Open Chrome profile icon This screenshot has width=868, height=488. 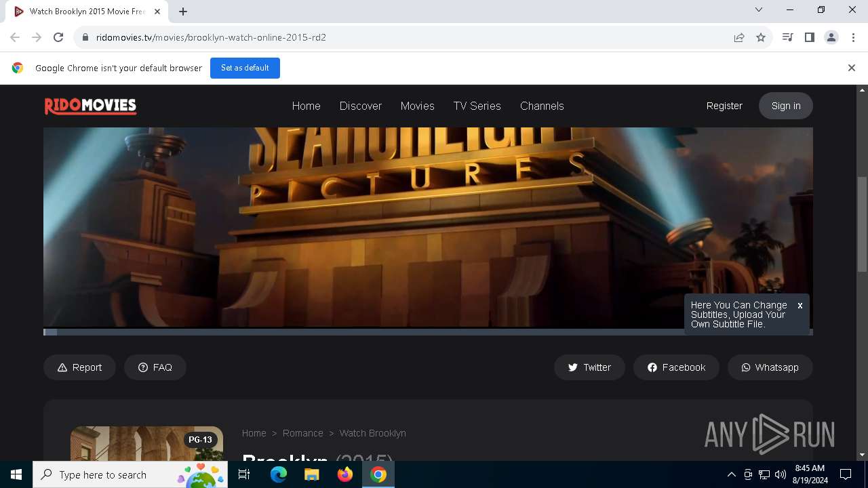click(831, 37)
